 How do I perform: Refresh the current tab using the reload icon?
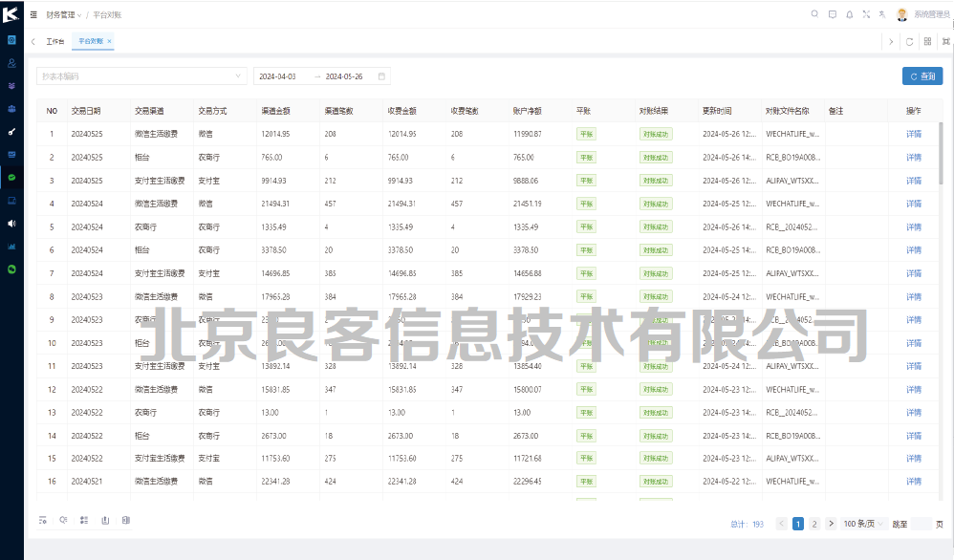(x=909, y=42)
